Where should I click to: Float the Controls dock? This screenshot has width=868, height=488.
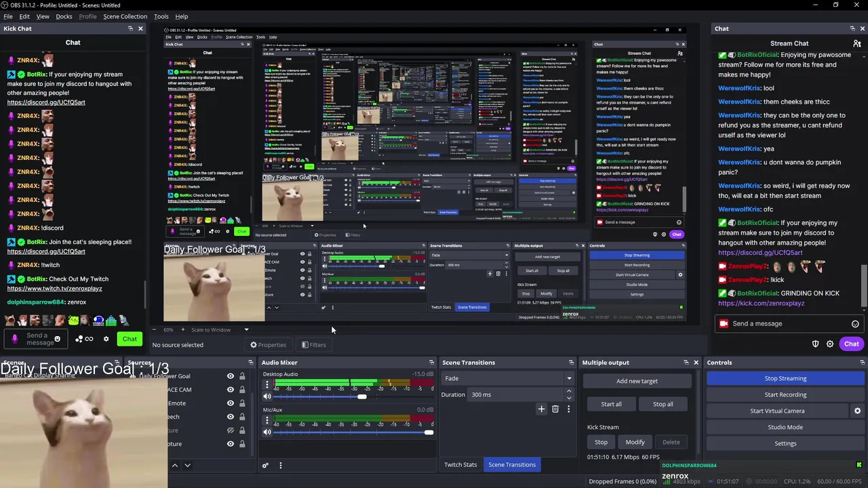(862, 363)
